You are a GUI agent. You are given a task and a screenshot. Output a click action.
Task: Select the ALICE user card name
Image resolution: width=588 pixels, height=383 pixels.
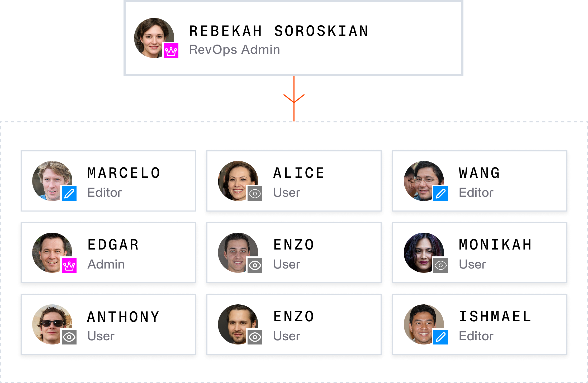tap(299, 173)
